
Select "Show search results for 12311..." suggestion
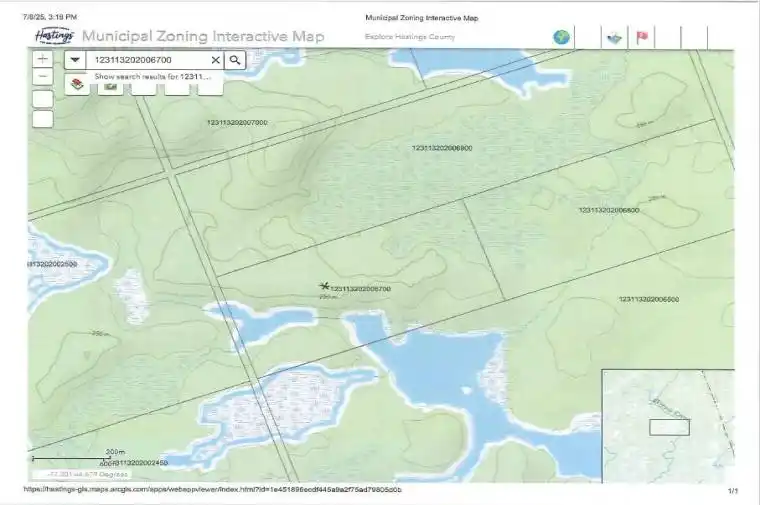coord(153,76)
